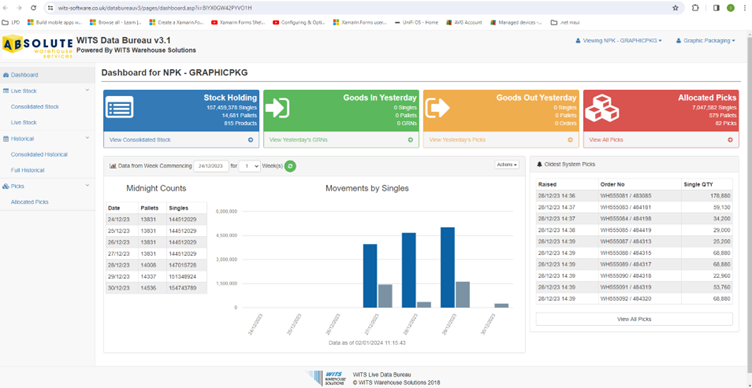752x388 pixels.
Task: Click the green refresh data button
Action: pyautogui.click(x=290, y=166)
